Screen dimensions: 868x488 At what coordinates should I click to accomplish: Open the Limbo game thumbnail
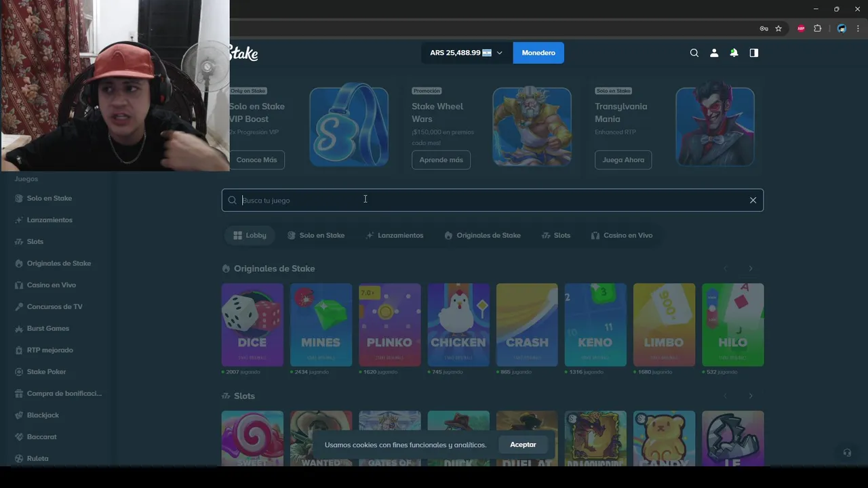664,325
